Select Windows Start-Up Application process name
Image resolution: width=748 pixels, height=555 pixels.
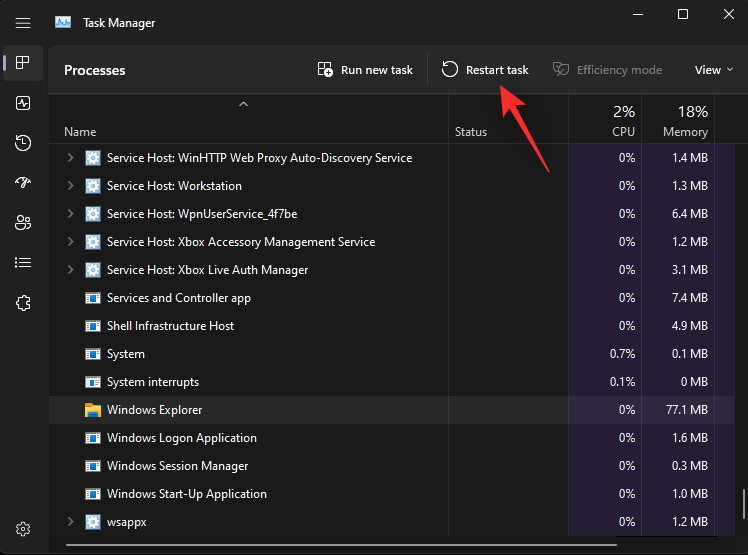[x=187, y=494]
